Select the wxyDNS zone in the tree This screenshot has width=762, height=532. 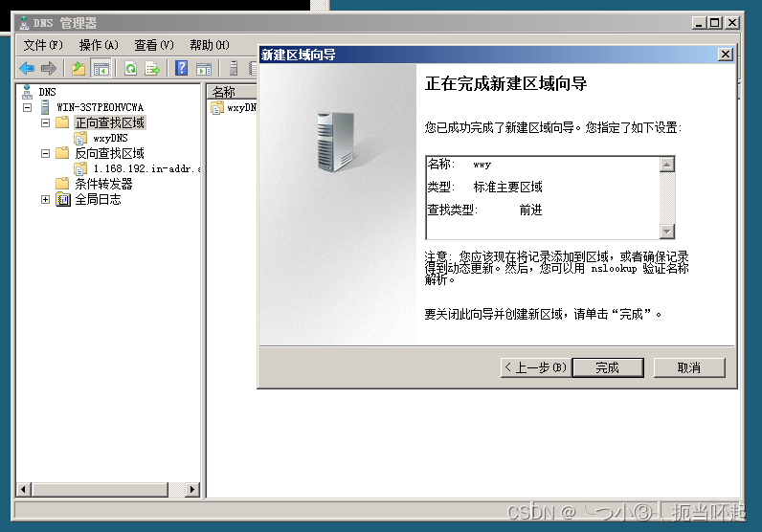[x=110, y=138]
